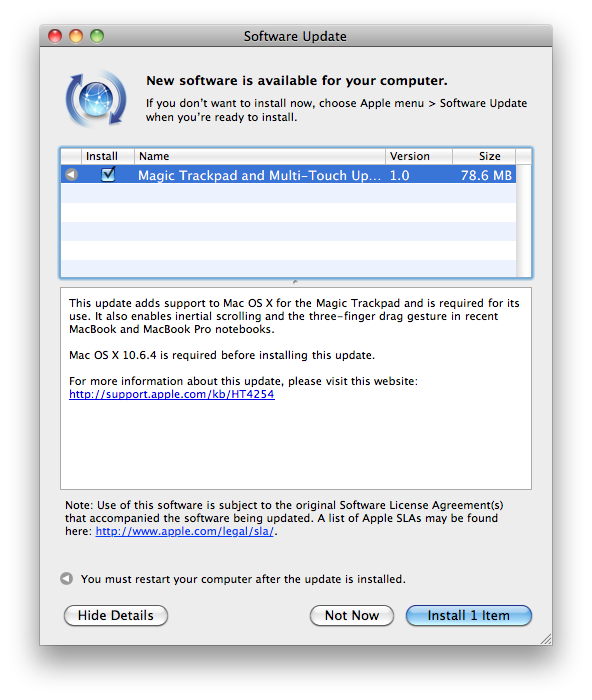The image size is (592, 700).
Task: Click the 'New software is available' heading
Action: point(297,80)
